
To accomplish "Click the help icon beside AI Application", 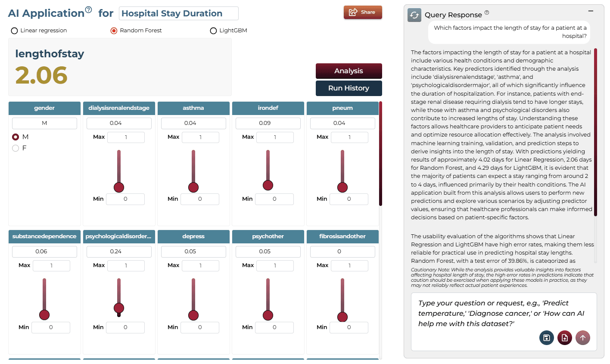I will [x=88, y=9].
